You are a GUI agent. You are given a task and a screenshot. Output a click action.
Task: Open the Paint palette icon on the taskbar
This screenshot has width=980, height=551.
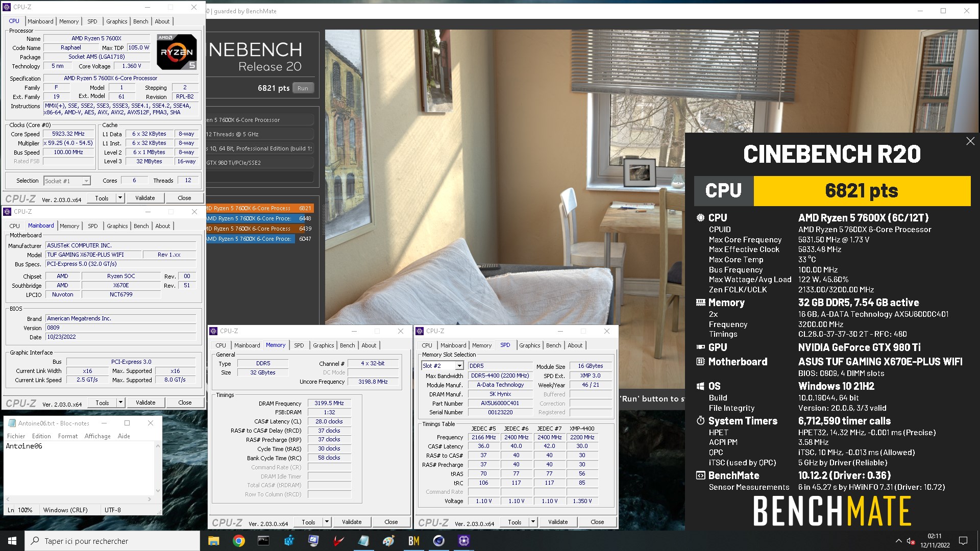click(388, 541)
